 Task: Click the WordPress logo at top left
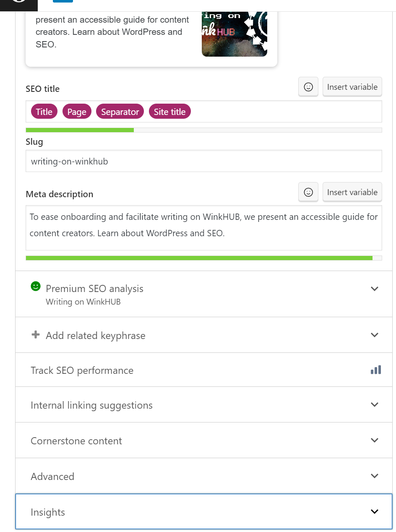coord(19,4)
